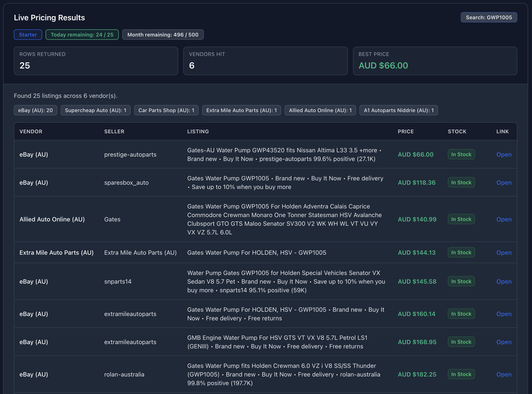
Task: Click seller name rolan-australia
Action: click(x=124, y=375)
